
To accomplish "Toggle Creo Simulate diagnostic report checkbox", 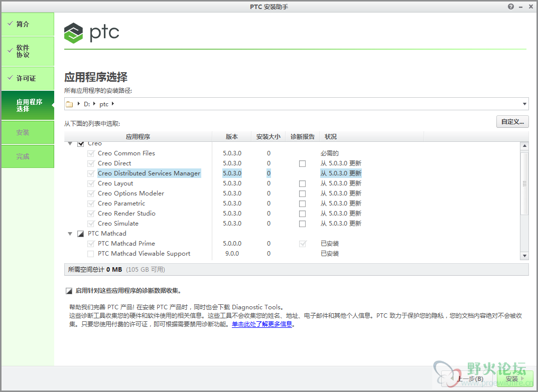I will [x=302, y=224].
